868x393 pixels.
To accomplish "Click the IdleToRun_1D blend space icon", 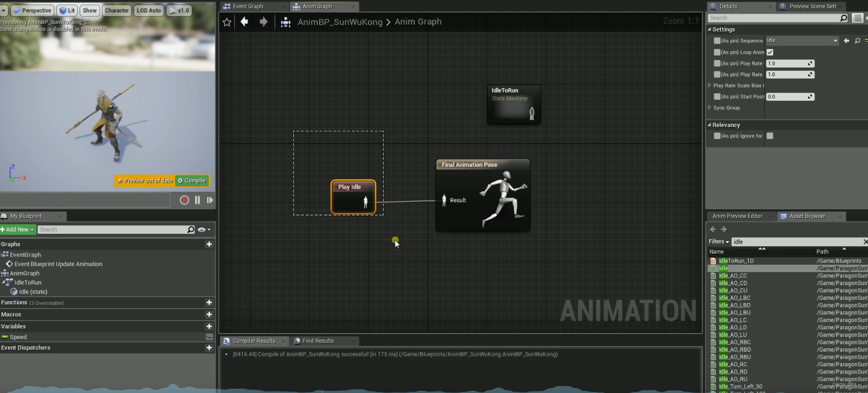I will tap(713, 261).
